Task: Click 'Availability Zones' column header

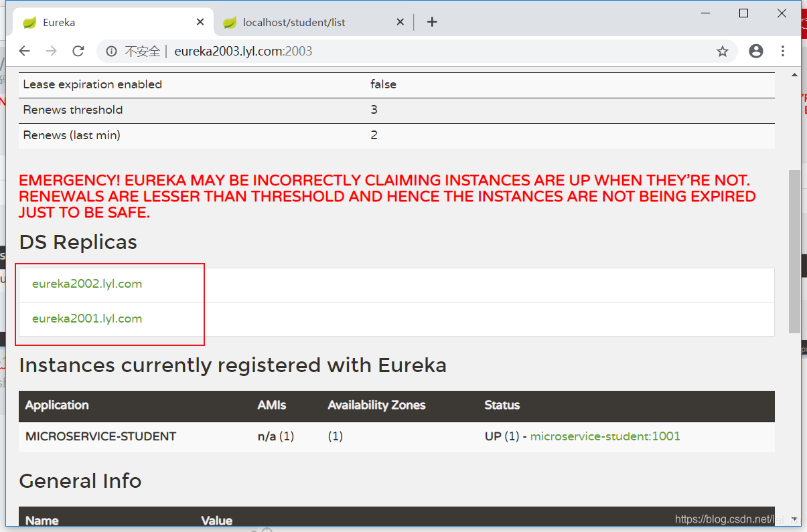Action: click(376, 405)
